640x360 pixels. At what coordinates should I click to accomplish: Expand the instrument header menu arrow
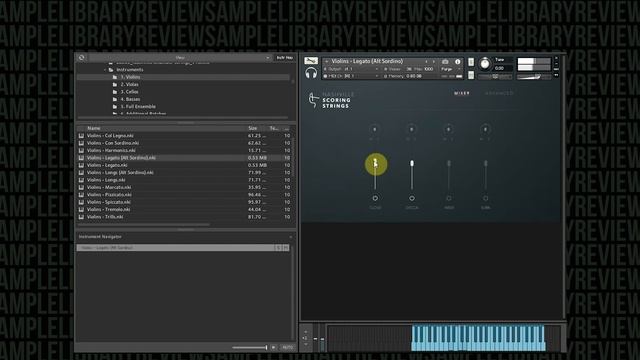coord(327,62)
